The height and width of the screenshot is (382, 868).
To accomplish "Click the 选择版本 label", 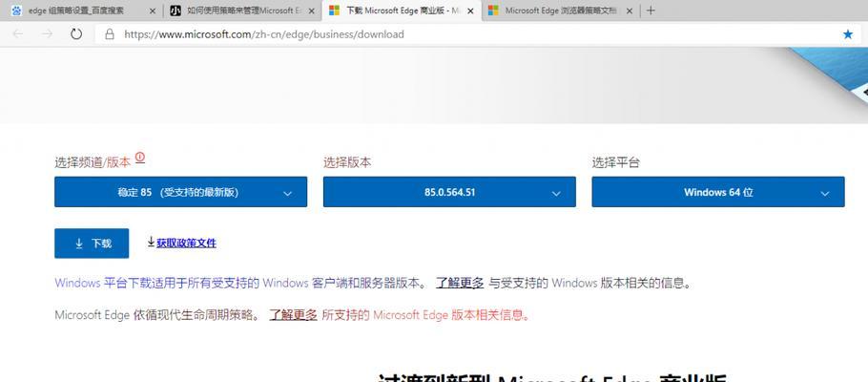I will (x=347, y=162).
